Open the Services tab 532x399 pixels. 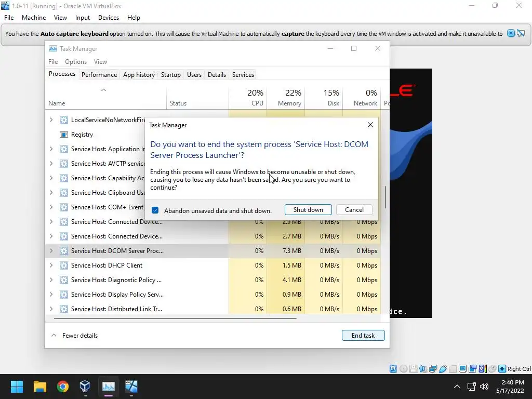point(243,75)
